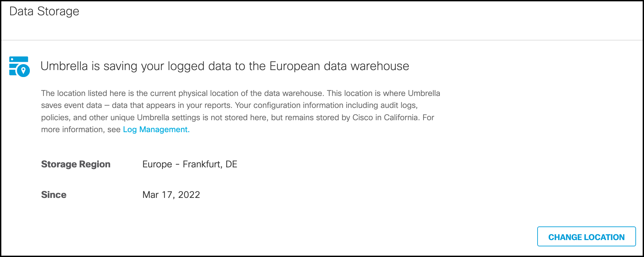Select the pin marker inside the warehouse icon
Image resolution: width=644 pixels, height=257 pixels.
pyautogui.click(x=24, y=70)
